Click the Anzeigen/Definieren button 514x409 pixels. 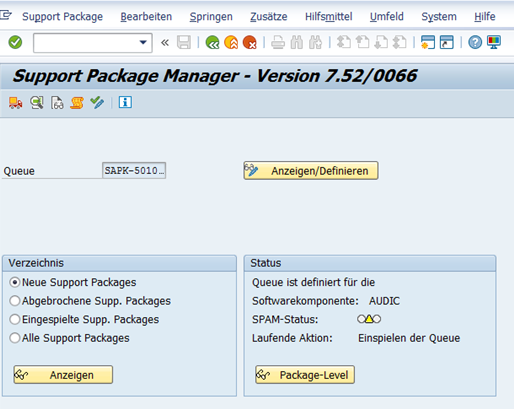pyautogui.click(x=311, y=171)
